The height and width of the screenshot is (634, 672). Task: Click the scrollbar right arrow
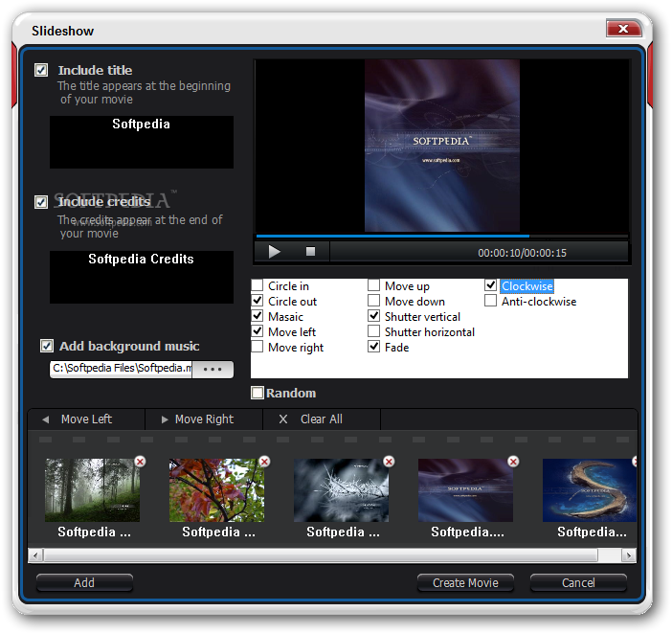(629, 556)
